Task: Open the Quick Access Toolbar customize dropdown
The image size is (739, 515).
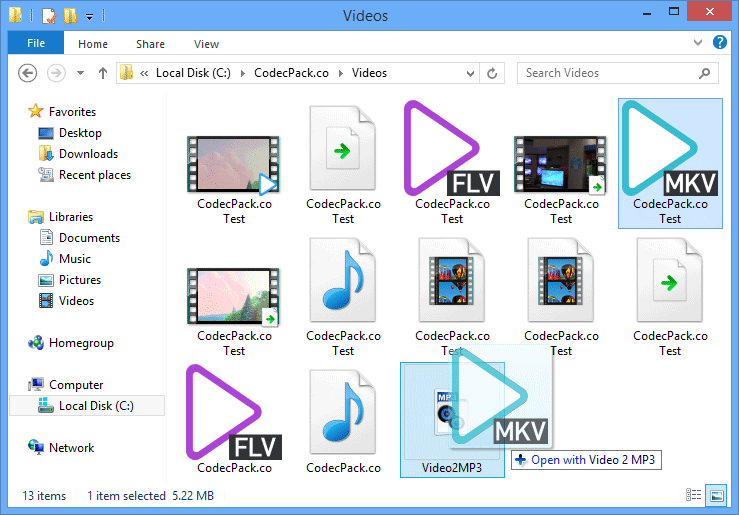Action: tap(89, 17)
